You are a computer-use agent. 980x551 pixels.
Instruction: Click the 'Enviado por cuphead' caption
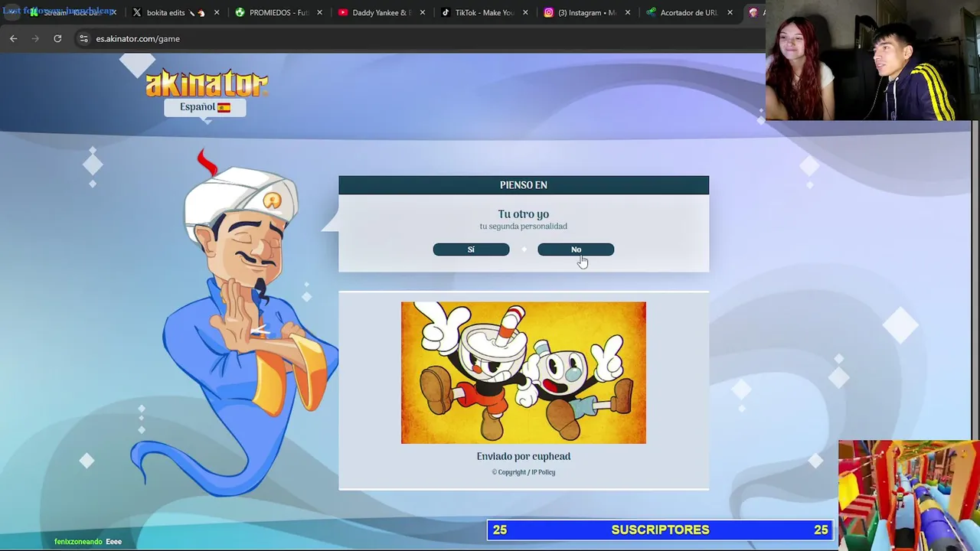pos(524,456)
